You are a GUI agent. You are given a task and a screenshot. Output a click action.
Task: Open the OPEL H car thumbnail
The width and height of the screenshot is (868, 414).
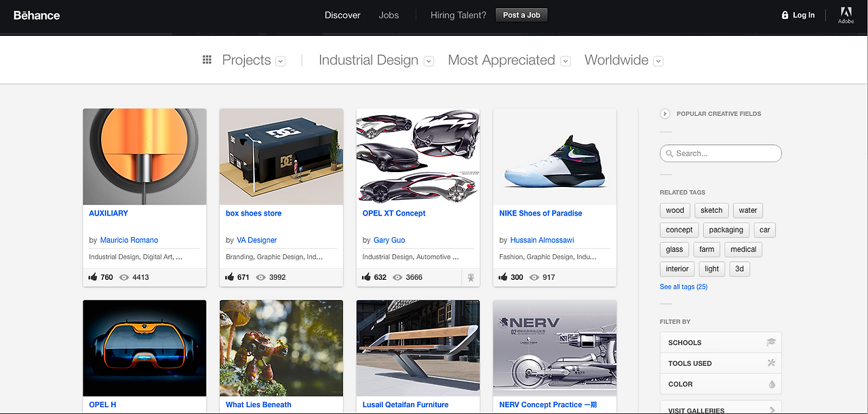click(x=144, y=348)
